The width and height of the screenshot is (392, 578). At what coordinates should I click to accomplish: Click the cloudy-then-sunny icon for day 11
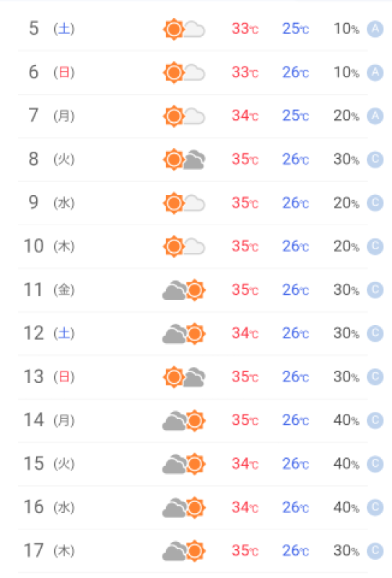(x=184, y=290)
